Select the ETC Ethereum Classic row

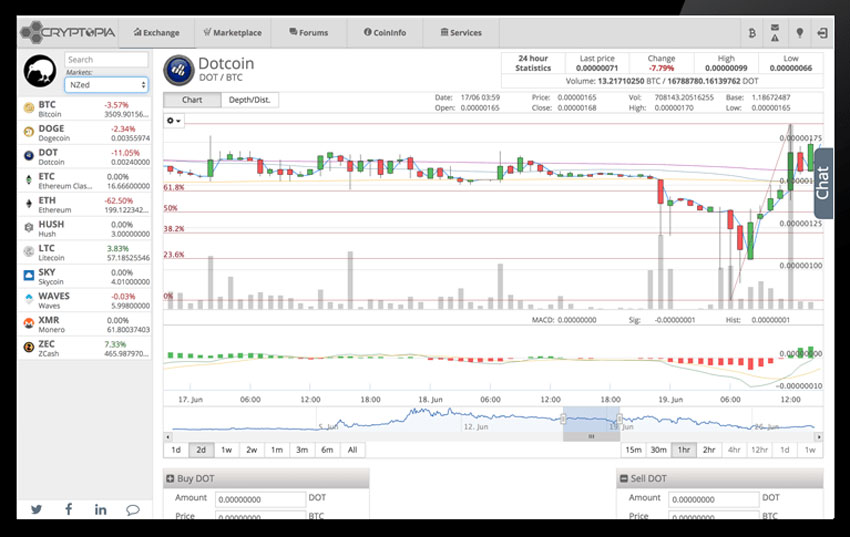85,180
